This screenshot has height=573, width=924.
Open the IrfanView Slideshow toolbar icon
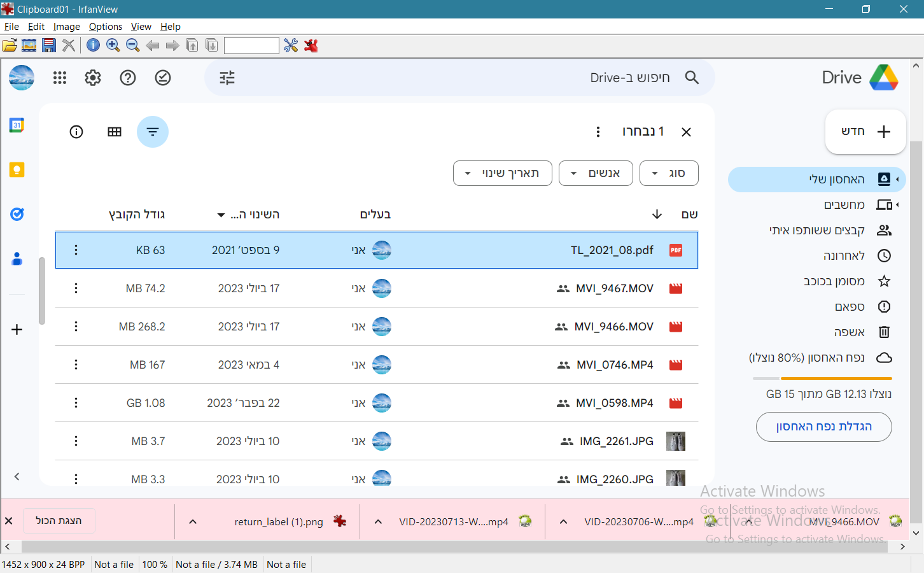point(29,45)
